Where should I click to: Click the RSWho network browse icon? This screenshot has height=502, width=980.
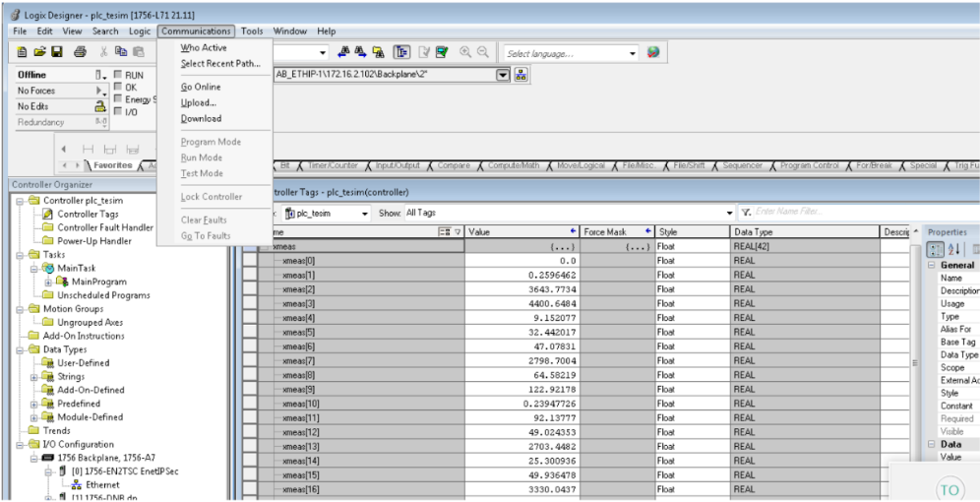click(x=521, y=75)
